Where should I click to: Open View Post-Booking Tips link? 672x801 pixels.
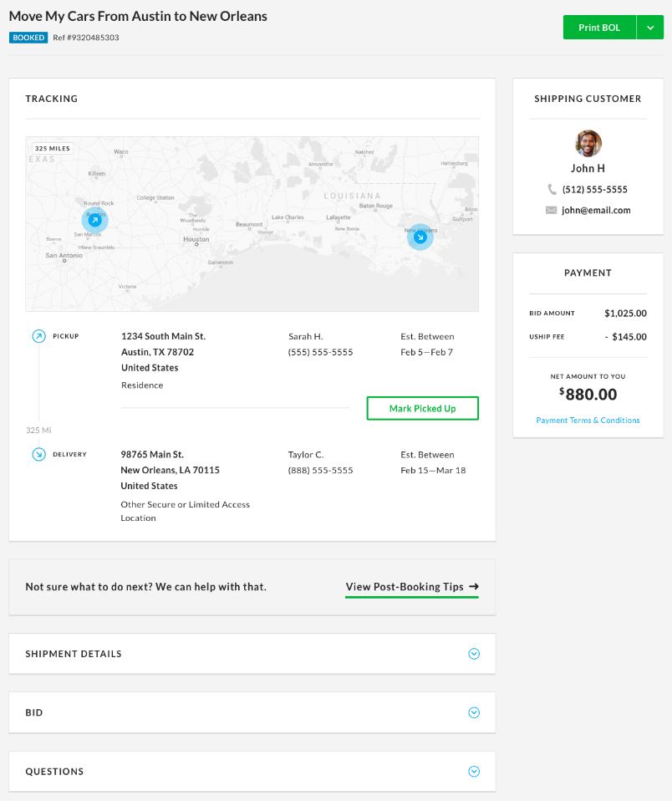point(405,587)
